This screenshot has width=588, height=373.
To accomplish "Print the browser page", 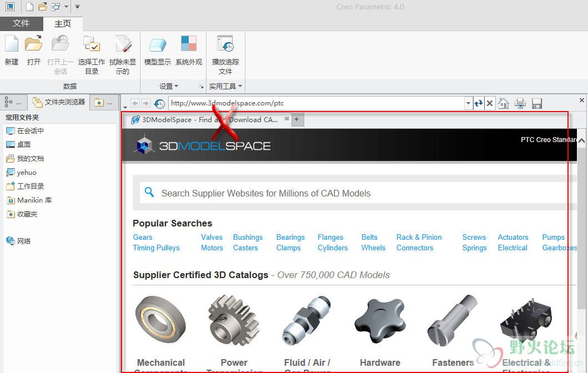I will coord(520,103).
